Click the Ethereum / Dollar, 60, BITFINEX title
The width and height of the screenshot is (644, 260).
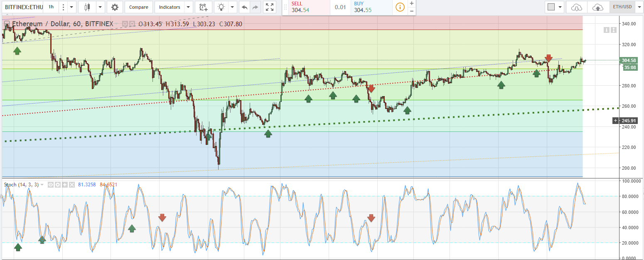tap(62, 24)
